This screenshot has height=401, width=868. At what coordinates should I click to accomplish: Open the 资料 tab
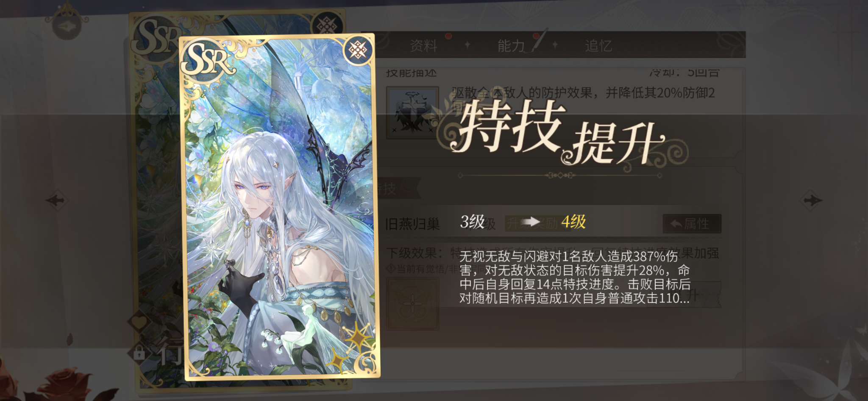tap(423, 45)
